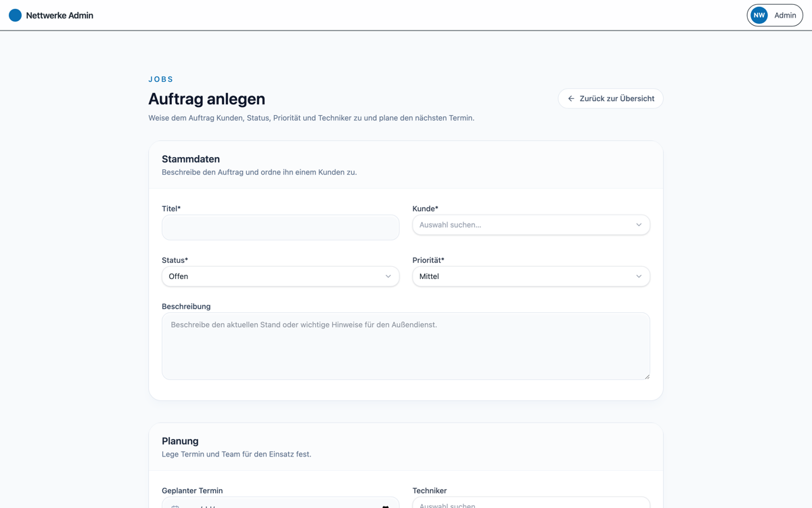
Task: Click the text 'Lege Termin und Team für den Einsatz fest.'
Action: (x=236, y=454)
